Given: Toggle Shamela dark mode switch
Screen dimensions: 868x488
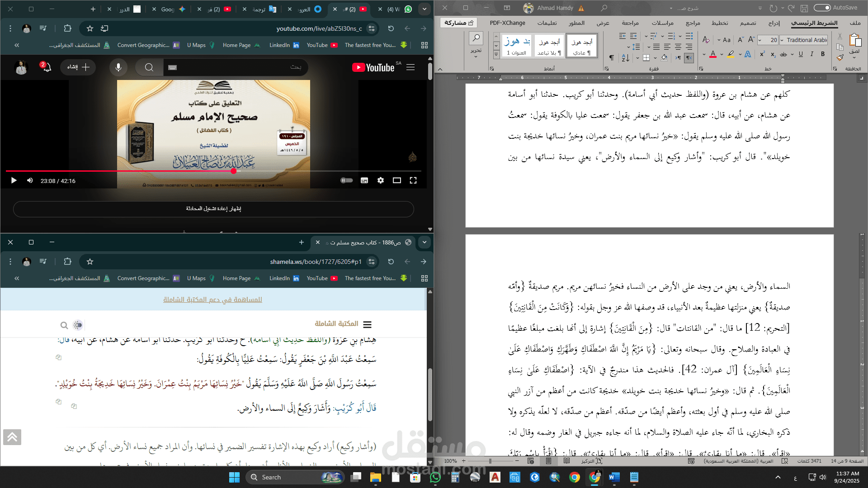Looking at the screenshot, I should (x=78, y=325).
